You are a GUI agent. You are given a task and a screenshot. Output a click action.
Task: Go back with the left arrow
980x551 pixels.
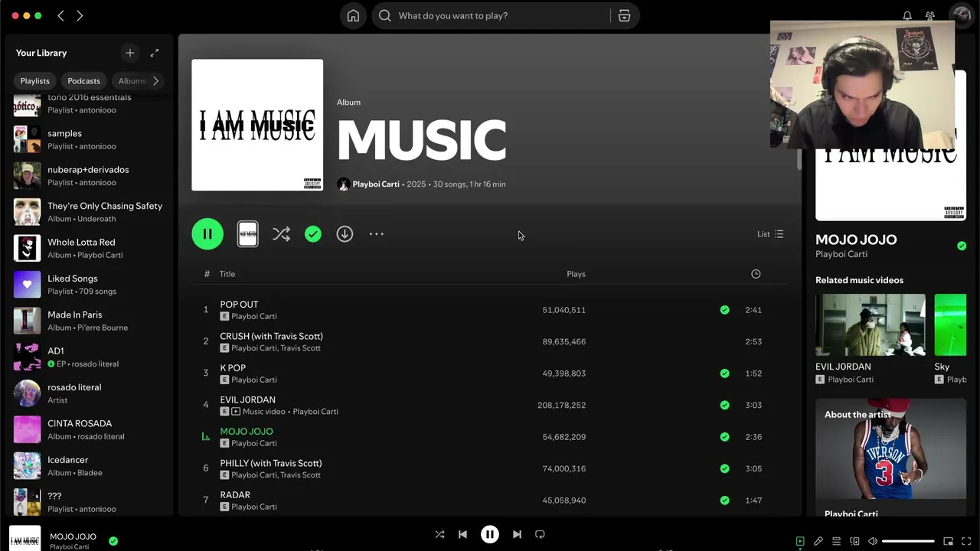[x=61, y=15]
